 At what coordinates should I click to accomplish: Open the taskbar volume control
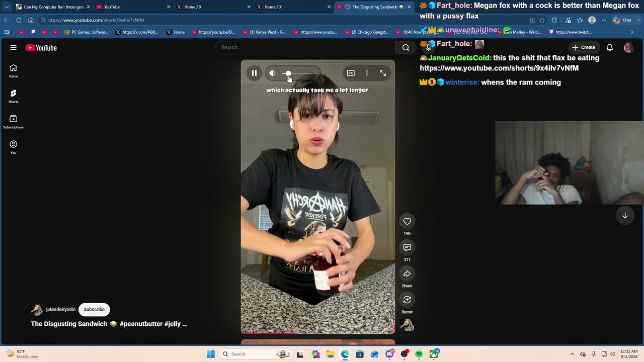(x=612, y=354)
